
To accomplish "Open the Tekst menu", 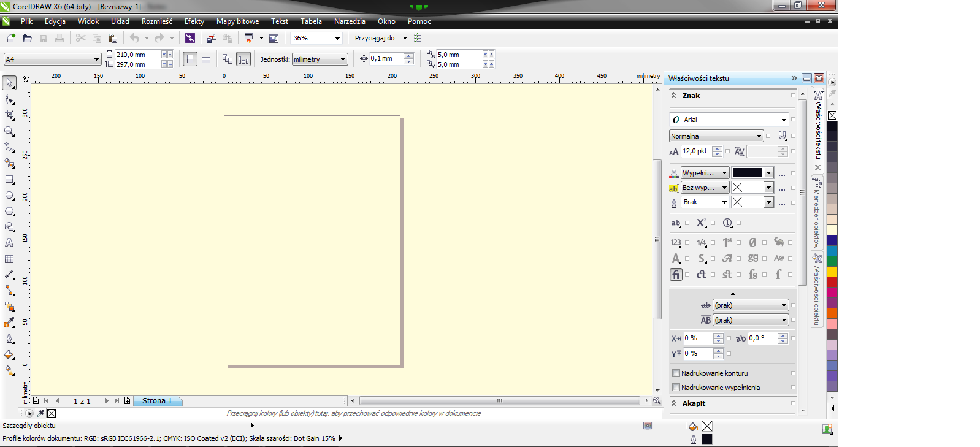I will point(279,21).
